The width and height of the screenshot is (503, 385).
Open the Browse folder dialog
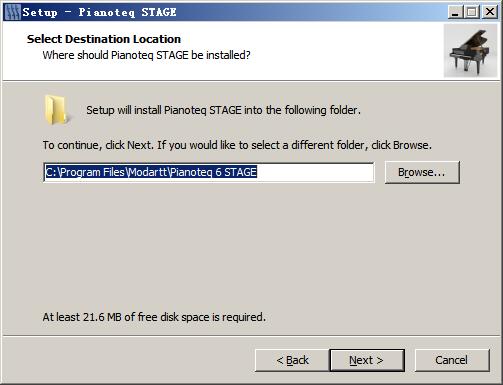422,172
